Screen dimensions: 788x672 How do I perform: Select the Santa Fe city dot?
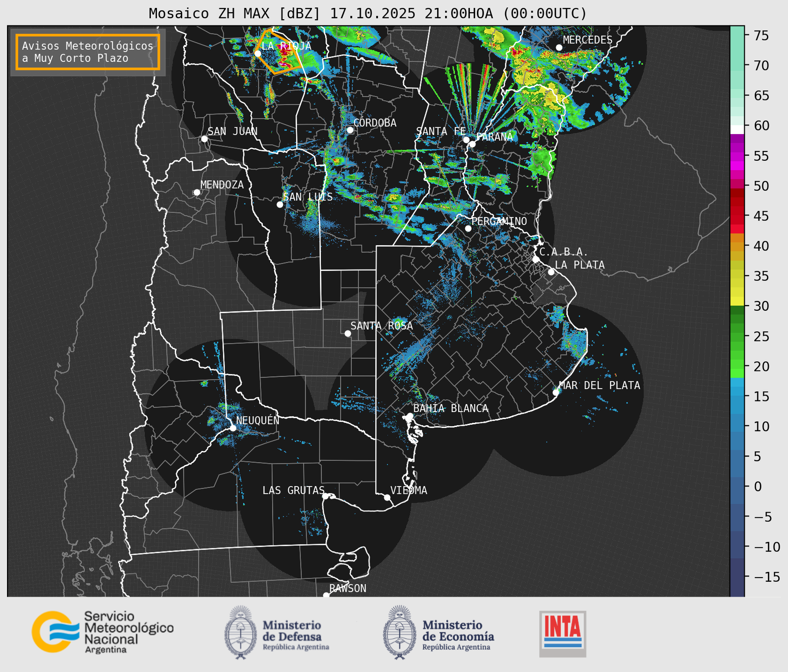click(466, 140)
